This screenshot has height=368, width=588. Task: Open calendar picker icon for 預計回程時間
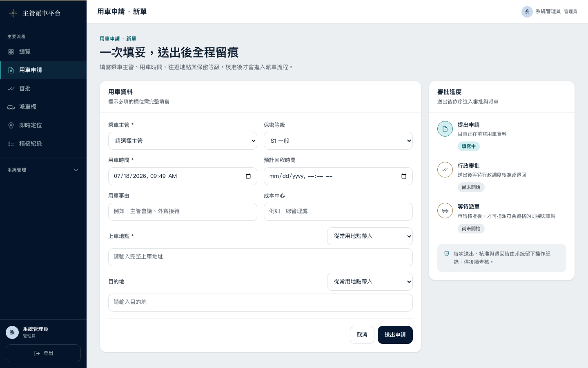coord(404,176)
